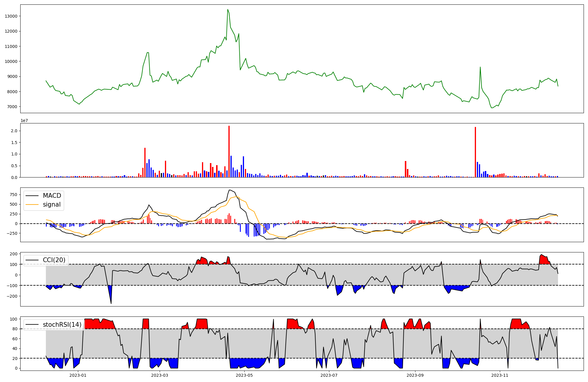Click the stochRSI(14) legend label
This screenshot has height=382, width=588.
tap(62, 325)
